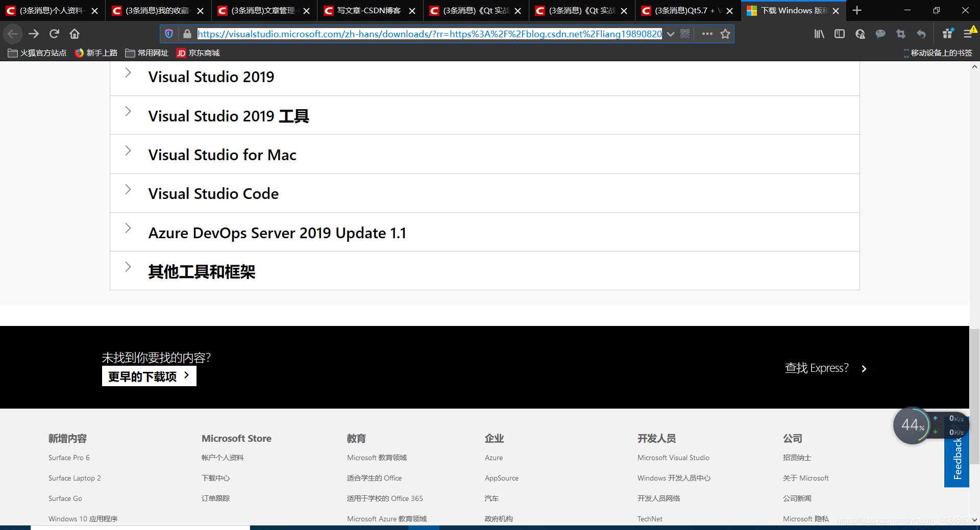Open the chat bubble toolbar icon
This screenshot has width=980, height=530.
(x=880, y=34)
